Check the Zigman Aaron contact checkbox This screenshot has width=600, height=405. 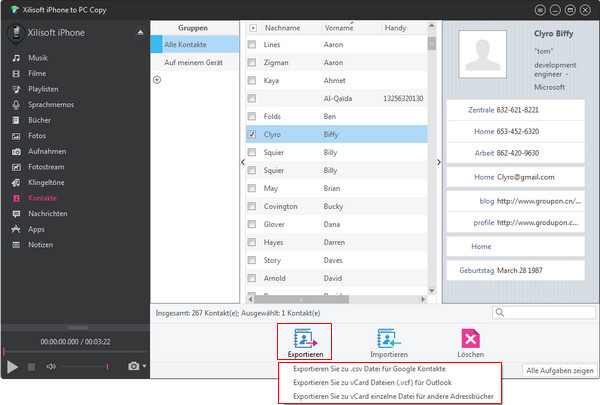(252, 62)
